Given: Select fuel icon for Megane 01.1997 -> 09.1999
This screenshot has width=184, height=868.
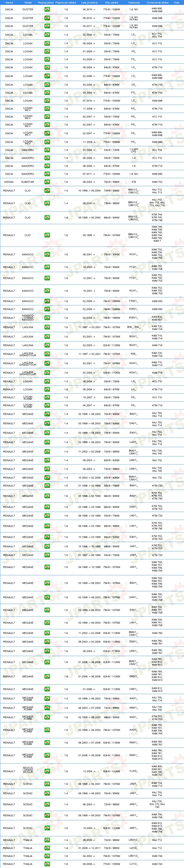Looking at the screenshot, I should (47, 555).
